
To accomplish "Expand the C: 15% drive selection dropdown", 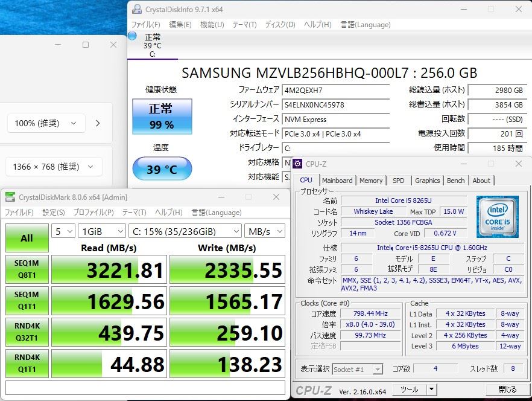I will click(185, 231).
